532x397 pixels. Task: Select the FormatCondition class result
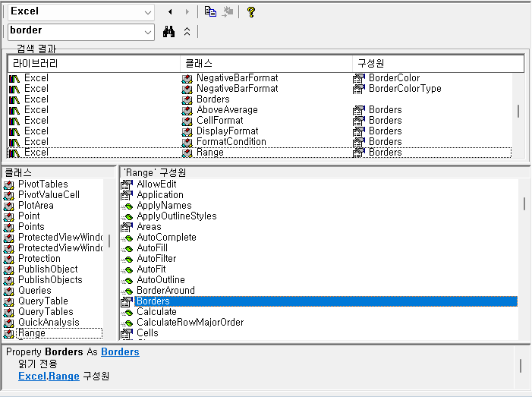click(x=231, y=142)
